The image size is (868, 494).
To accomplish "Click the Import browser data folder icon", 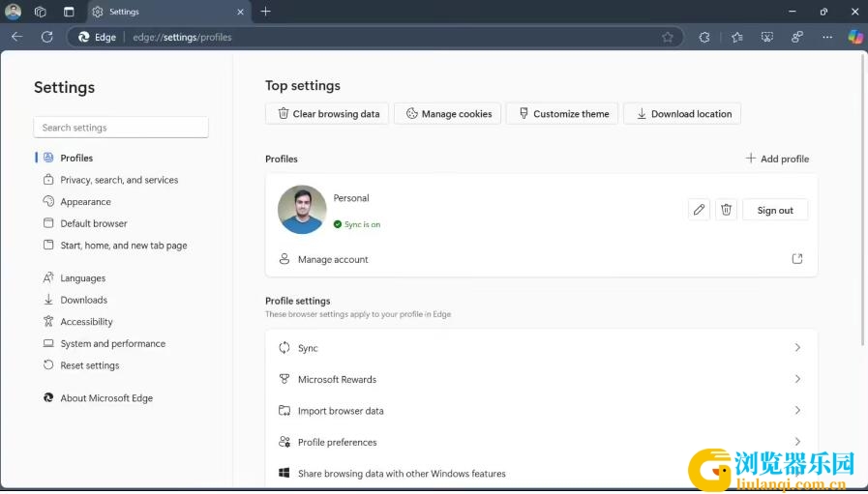I will point(284,411).
